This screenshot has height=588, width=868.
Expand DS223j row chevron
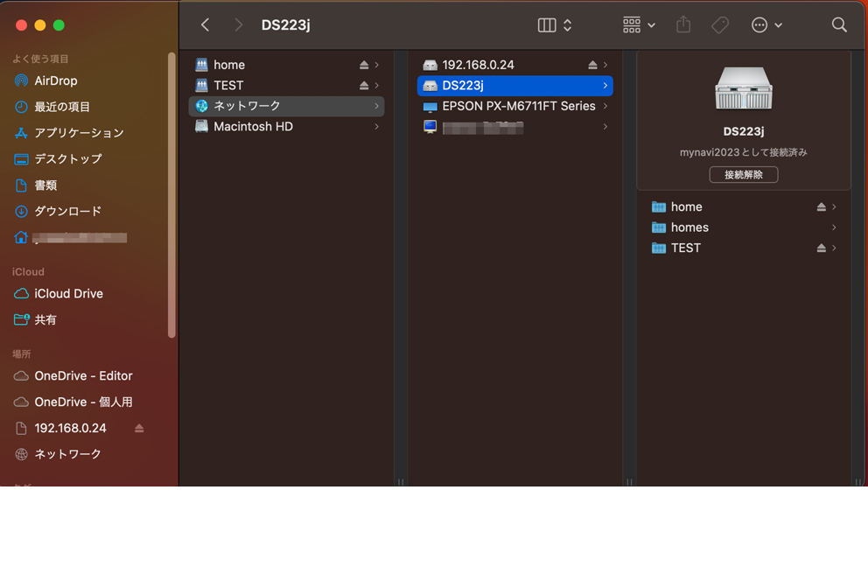605,85
